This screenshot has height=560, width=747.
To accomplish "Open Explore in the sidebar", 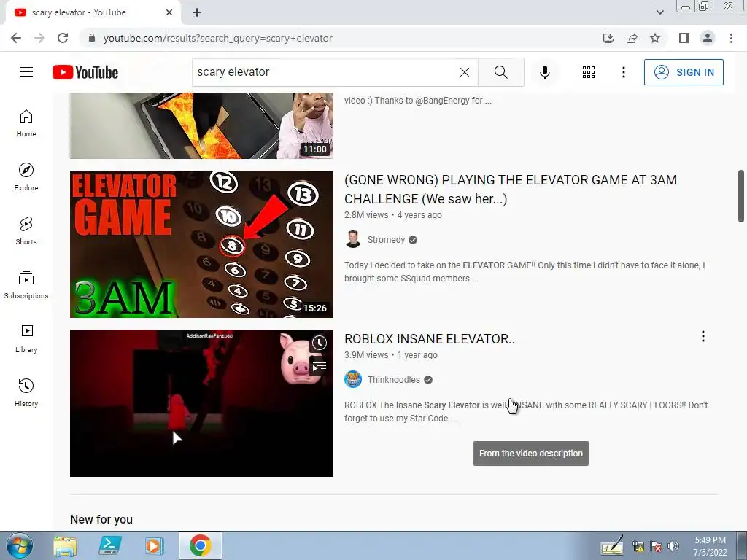I will [26, 177].
